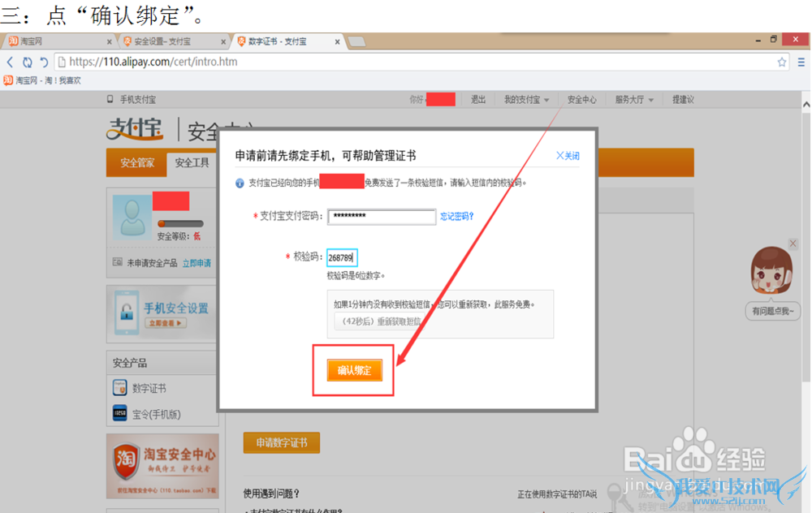Viewport: 812px width, 513px height.
Task: Close the 淘宝网 tab
Action: point(110,42)
